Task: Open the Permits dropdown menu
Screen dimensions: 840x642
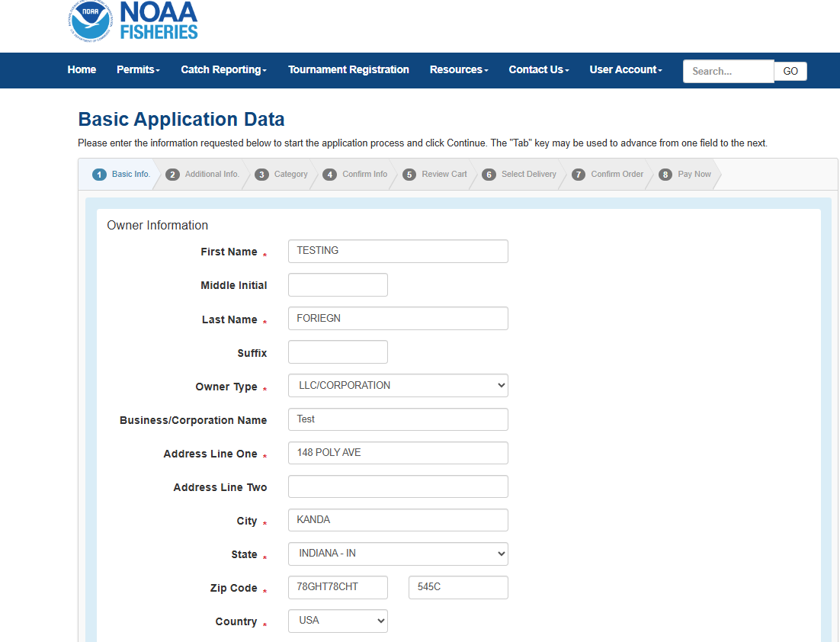Action: [x=138, y=70]
